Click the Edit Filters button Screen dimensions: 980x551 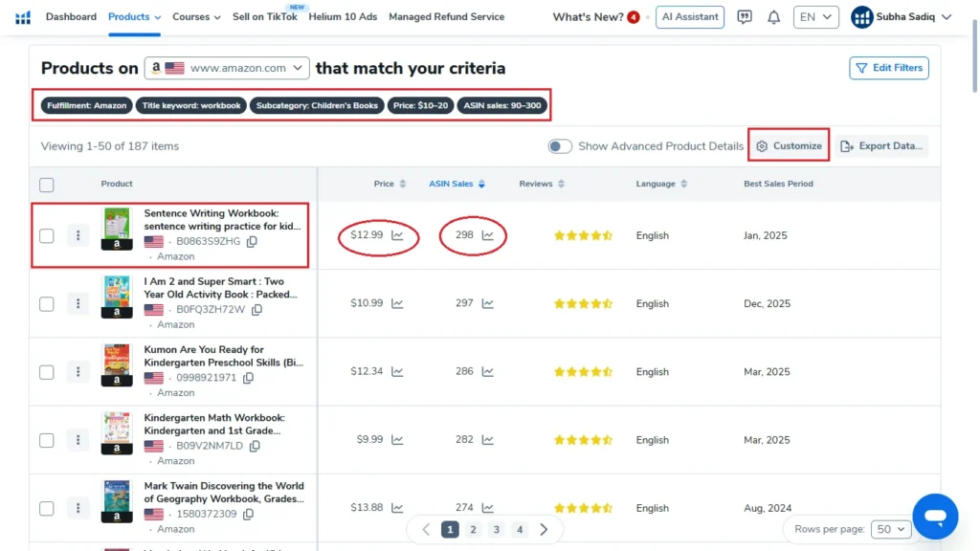(x=888, y=68)
